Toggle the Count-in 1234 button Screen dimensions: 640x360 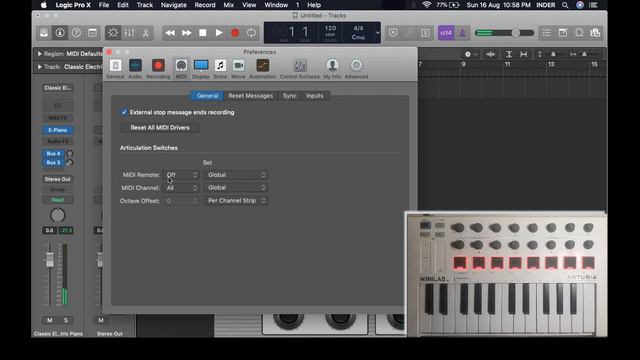click(x=446, y=33)
